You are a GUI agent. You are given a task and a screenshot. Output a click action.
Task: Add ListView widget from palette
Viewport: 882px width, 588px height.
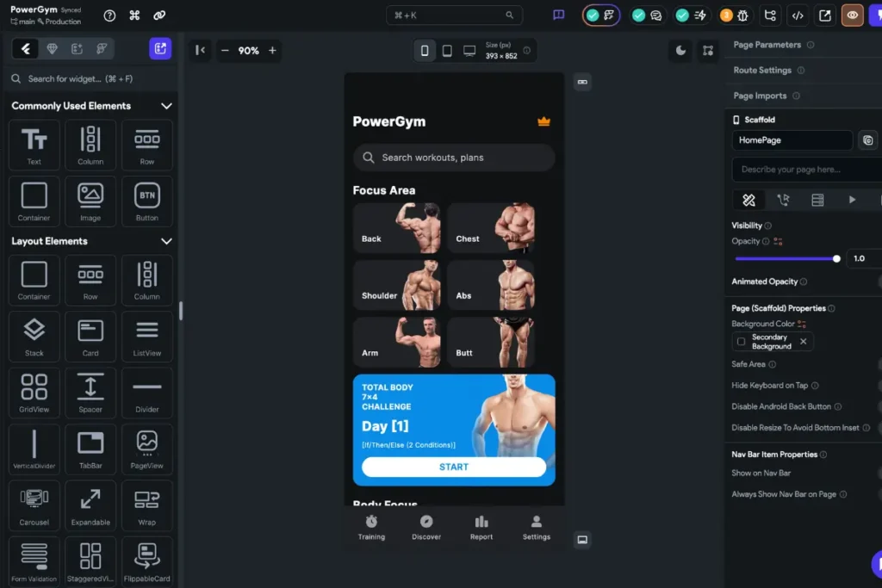pos(146,336)
